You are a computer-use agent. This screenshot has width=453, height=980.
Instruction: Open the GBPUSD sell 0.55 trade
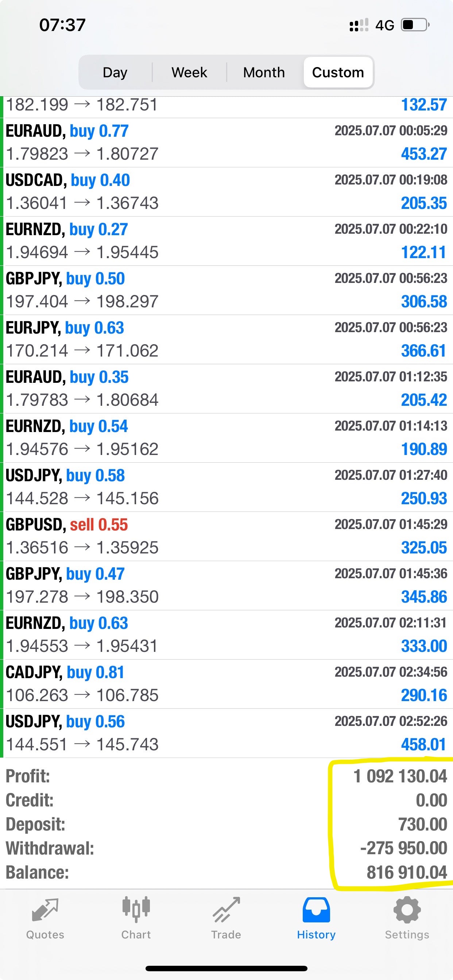[x=226, y=536]
